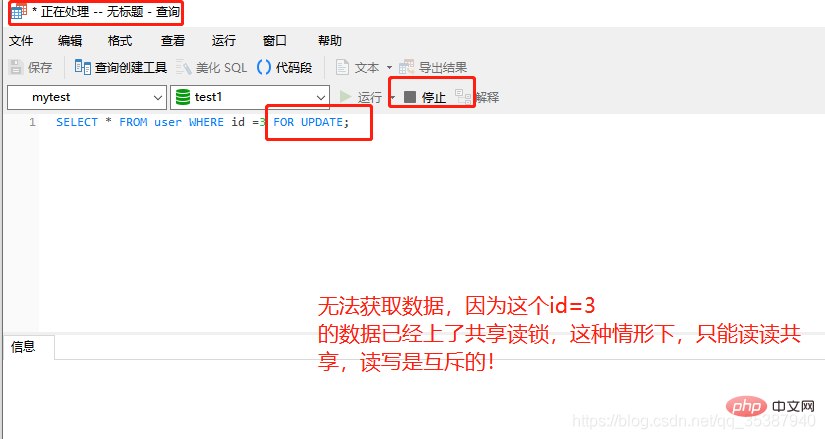The width and height of the screenshot is (825, 439).
Task: Switch to the 信息 tab
Action: pos(23,346)
